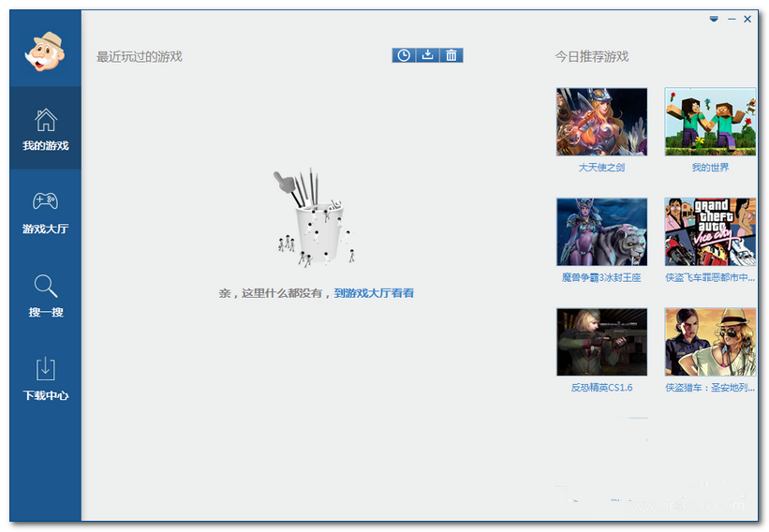
Task: Open 下载中心 download center
Action: click(46, 378)
